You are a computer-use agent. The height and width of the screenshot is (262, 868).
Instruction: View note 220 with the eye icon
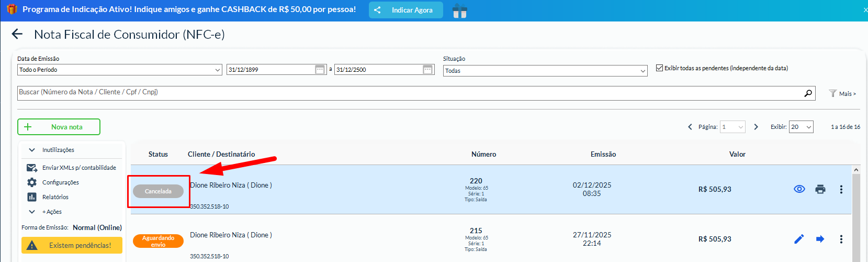799,189
